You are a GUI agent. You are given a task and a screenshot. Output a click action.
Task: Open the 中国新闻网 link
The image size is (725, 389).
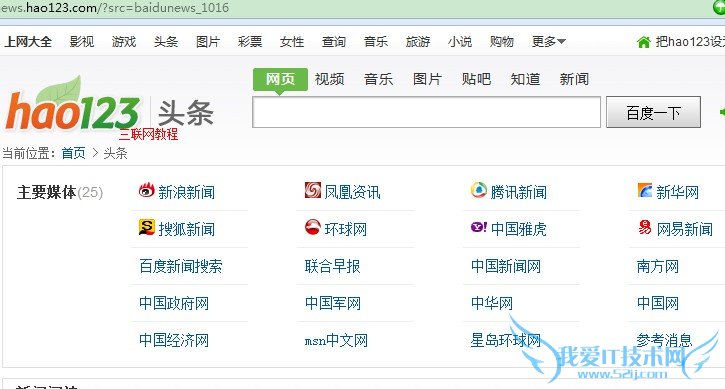pos(506,266)
